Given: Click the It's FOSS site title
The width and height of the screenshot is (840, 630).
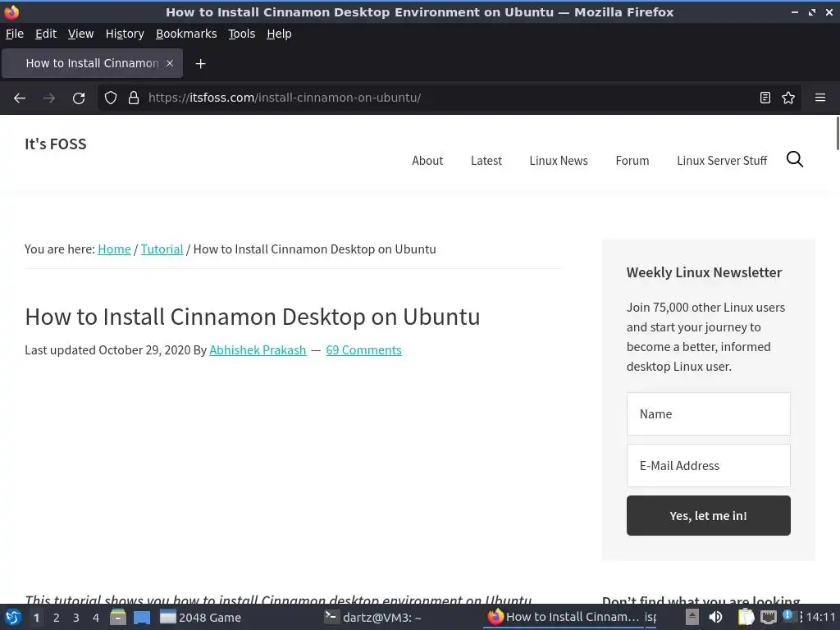Looking at the screenshot, I should click(55, 144).
